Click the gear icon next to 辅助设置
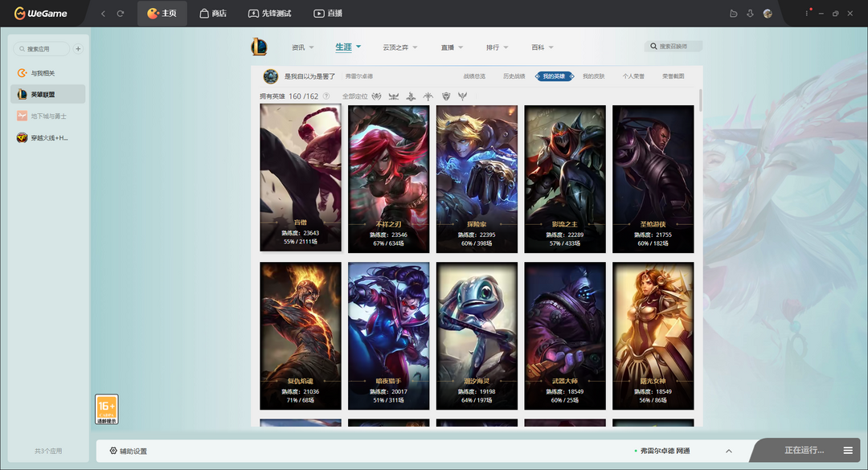The width and height of the screenshot is (868, 470). (113, 451)
